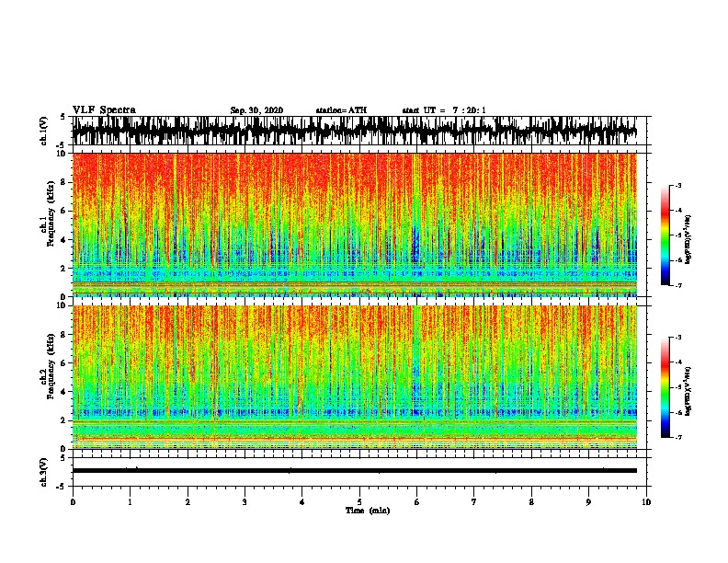Click the time-axis tick label "7"
Screen dimensions: 728x563
(474, 502)
